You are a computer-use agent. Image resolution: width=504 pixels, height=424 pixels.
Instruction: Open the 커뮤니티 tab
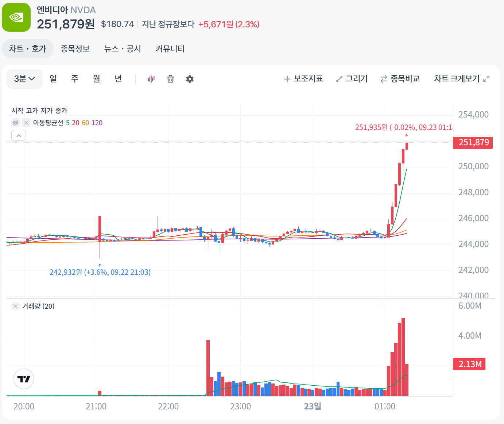tap(170, 49)
